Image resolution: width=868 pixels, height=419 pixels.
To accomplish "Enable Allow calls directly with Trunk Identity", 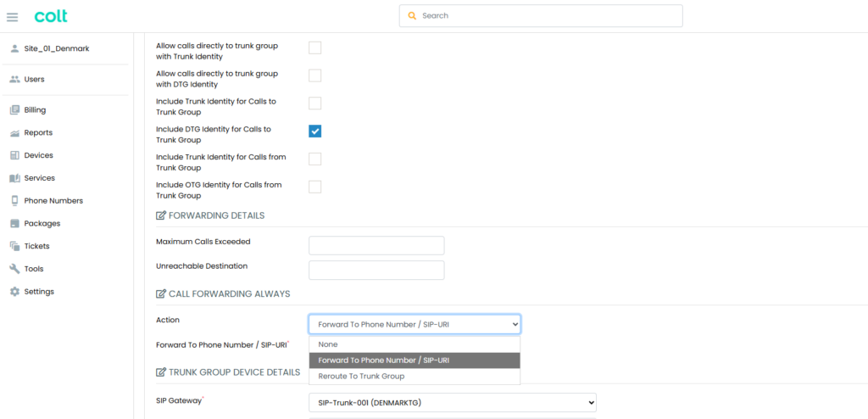I will tap(315, 47).
